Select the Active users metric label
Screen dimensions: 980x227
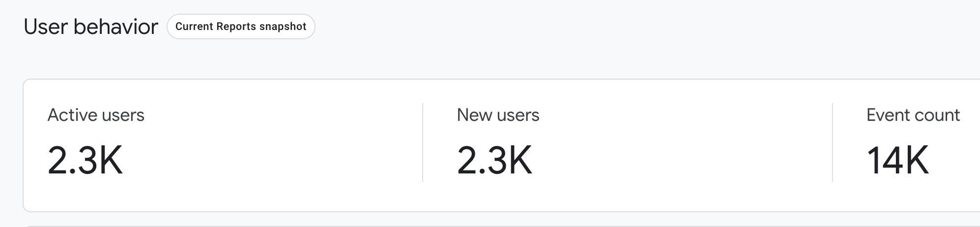pos(96,115)
